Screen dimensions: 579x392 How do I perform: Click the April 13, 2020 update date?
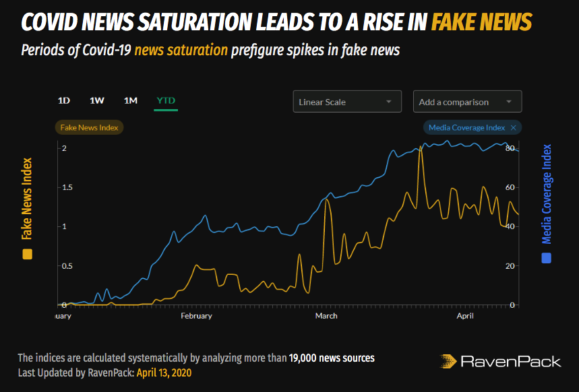164,372
